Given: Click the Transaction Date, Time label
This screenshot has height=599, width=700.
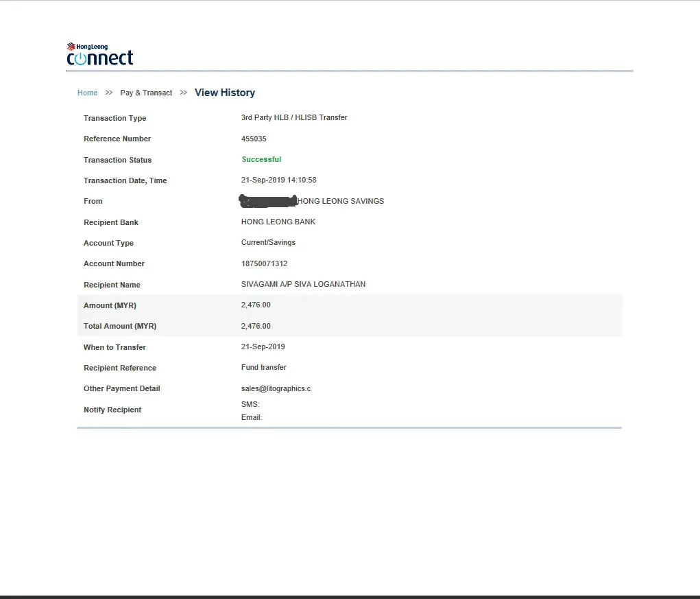Looking at the screenshot, I should click(x=125, y=180).
